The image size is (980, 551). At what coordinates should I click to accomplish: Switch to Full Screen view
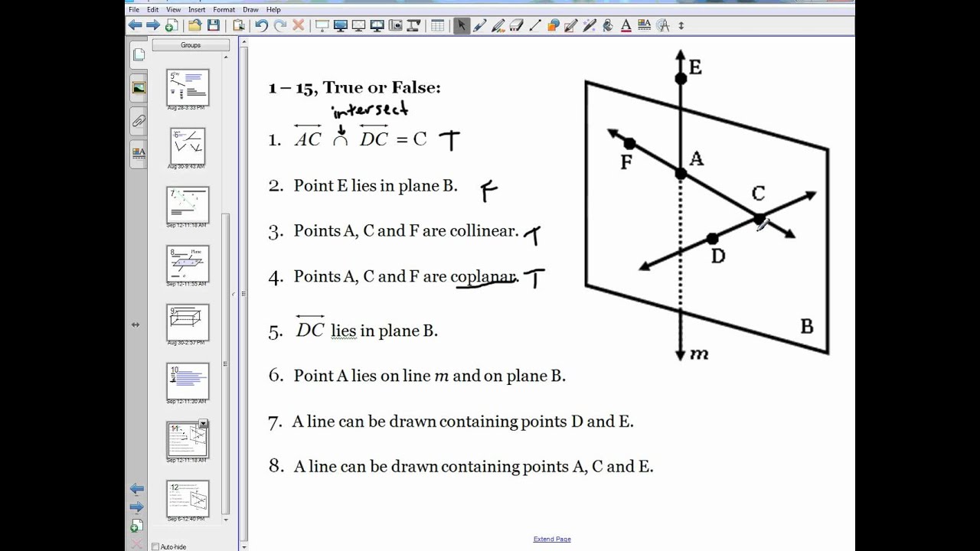pos(340,25)
